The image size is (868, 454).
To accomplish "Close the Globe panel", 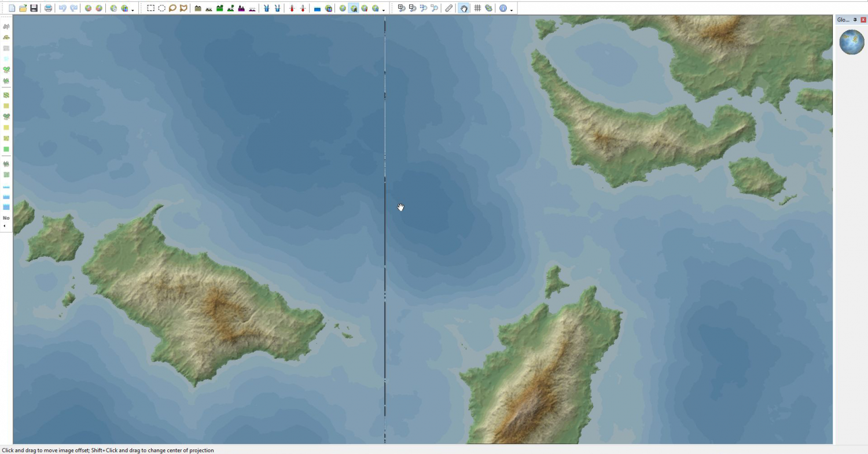I will (863, 20).
